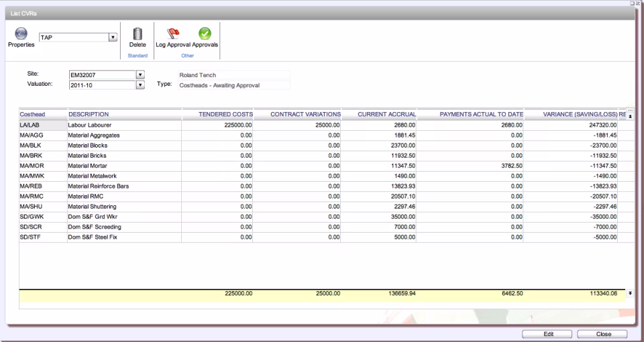Click the CURRENT ACCRUAL column header
Image resolution: width=644 pixels, height=342 pixels.
386,115
